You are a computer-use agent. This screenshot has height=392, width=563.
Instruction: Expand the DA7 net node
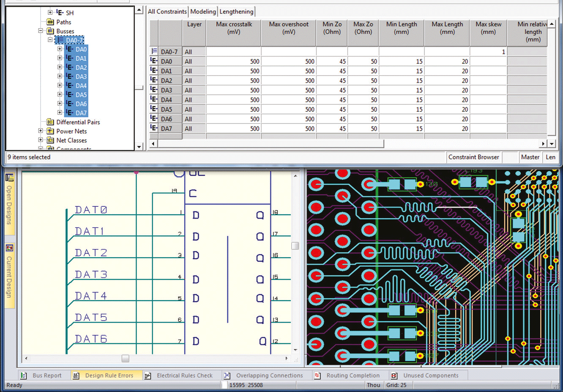click(60, 112)
